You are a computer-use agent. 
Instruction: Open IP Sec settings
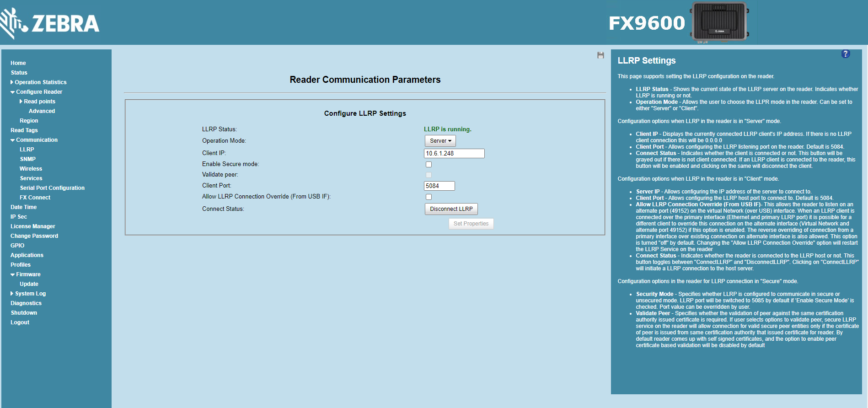pyautogui.click(x=19, y=217)
